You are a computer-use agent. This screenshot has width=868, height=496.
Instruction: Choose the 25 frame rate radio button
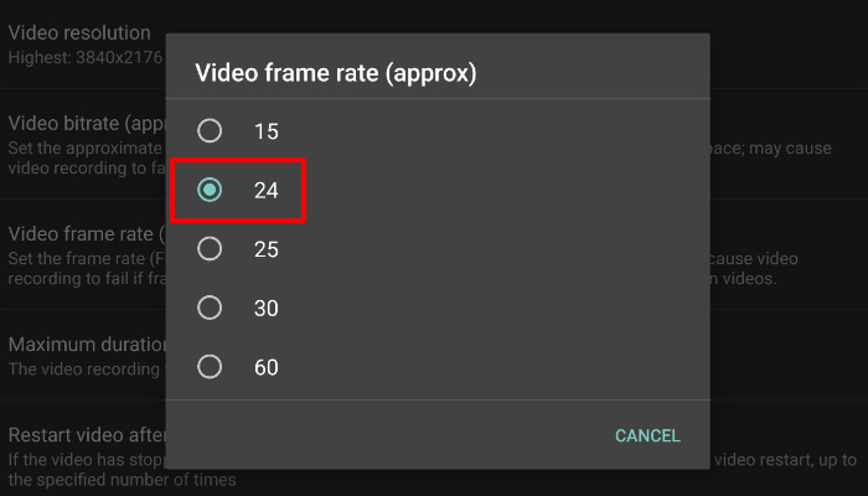210,249
